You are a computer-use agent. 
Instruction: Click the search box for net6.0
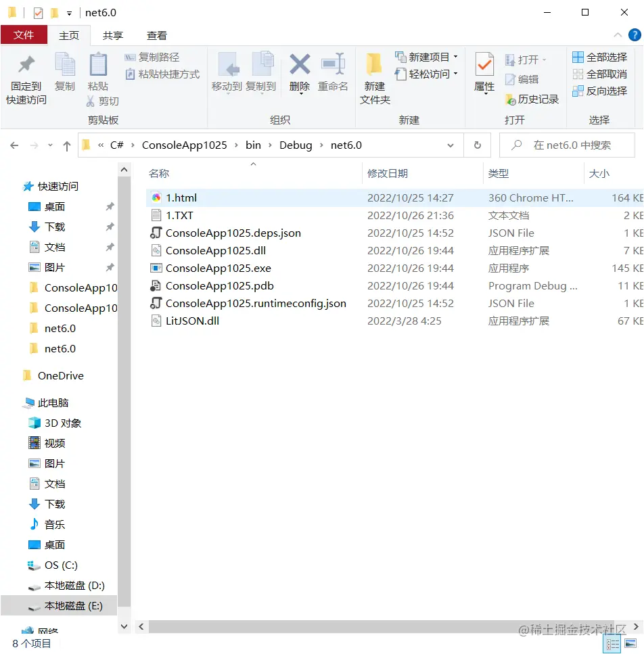point(568,145)
